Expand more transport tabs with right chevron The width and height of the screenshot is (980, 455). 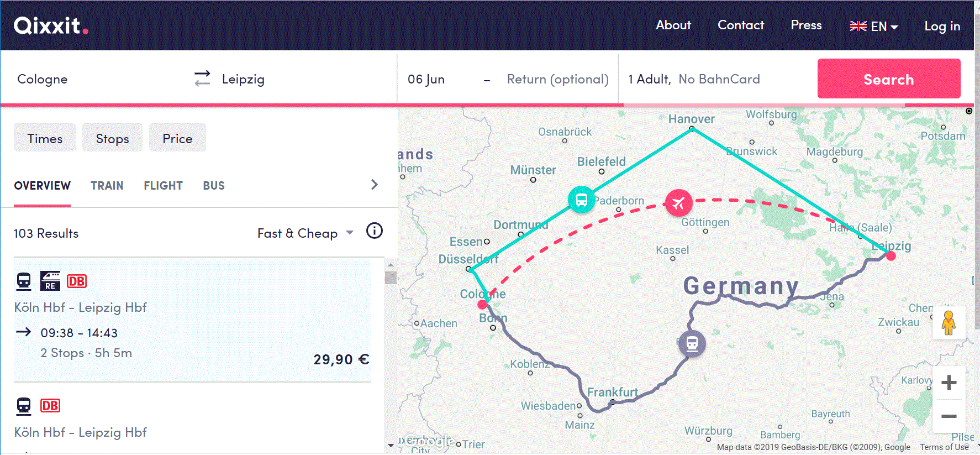(375, 185)
